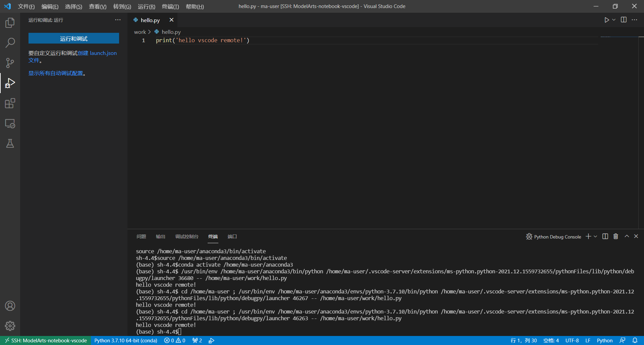
Task: Open the Manage gear settings menu
Action: (x=10, y=326)
